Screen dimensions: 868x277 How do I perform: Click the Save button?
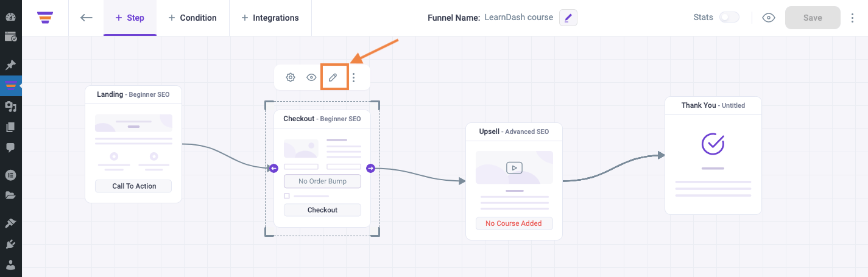pos(813,18)
